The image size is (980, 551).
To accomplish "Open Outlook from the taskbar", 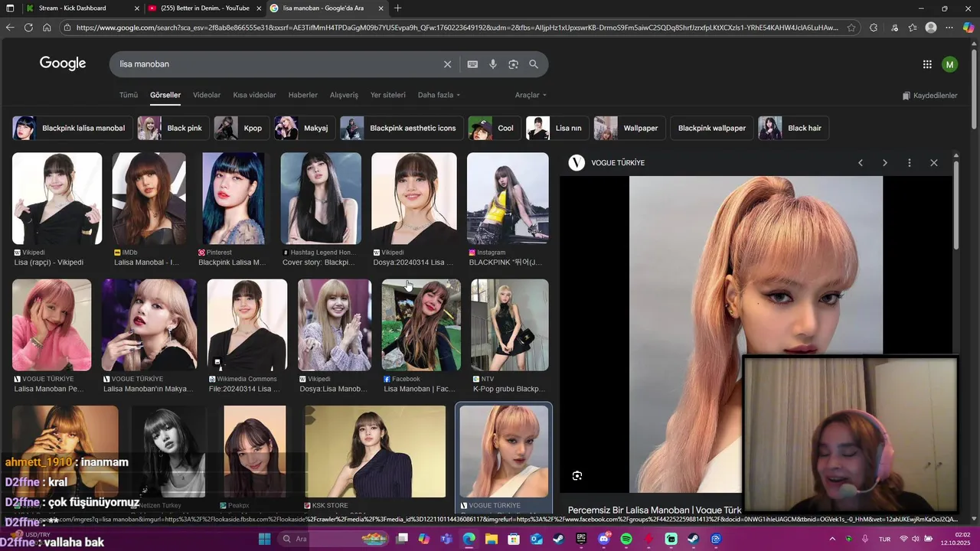I will (536, 539).
